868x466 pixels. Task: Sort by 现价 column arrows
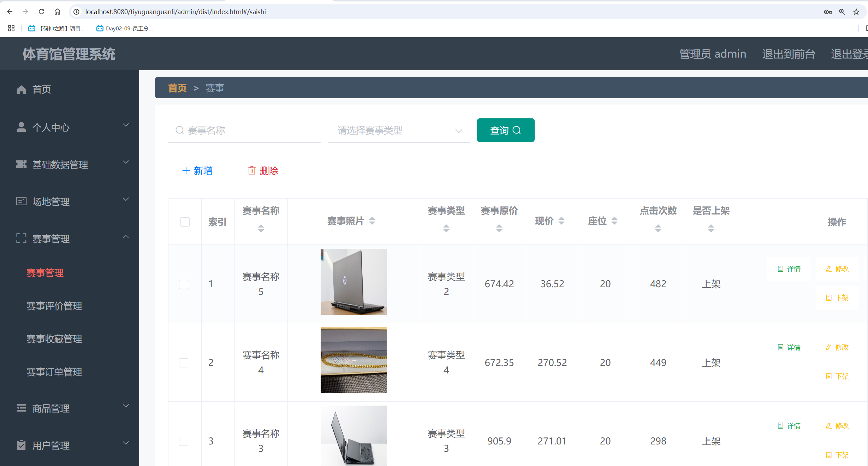pyautogui.click(x=561, y=221)
